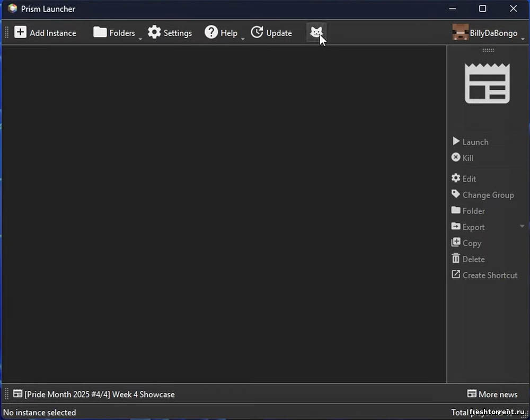Click the More news button
The image size is (530, 420).
click(492, 394)
